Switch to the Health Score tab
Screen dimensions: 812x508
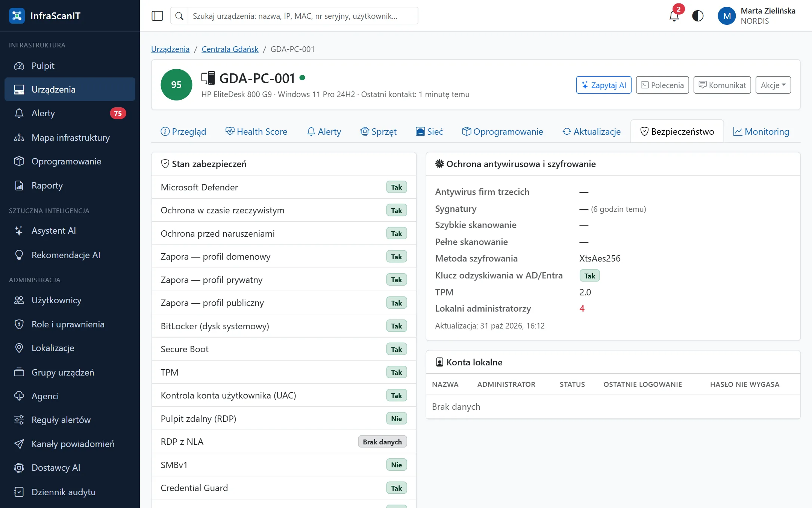pos(256,132)
